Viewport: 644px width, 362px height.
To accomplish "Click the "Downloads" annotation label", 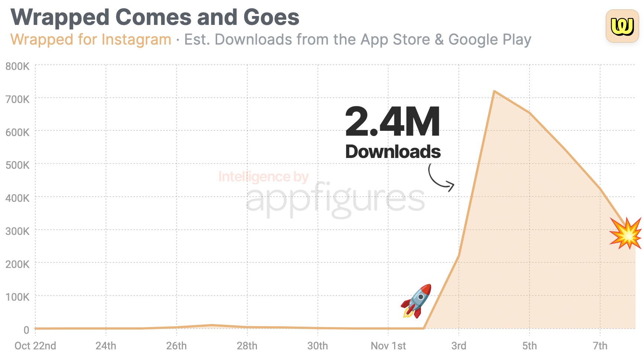I will coord(393,152).
